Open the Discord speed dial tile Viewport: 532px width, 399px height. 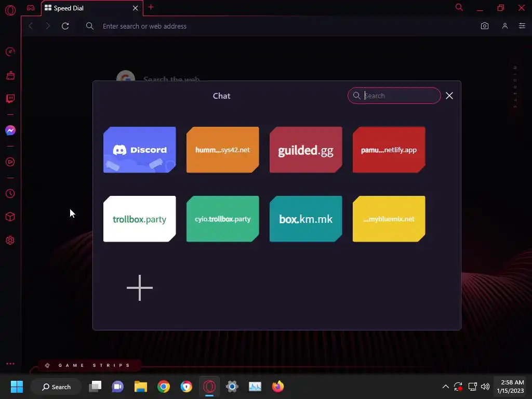pos(139,150)
